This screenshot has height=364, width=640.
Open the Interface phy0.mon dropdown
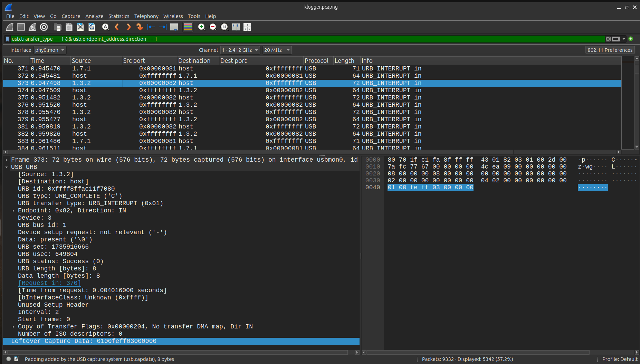[50, 50]
